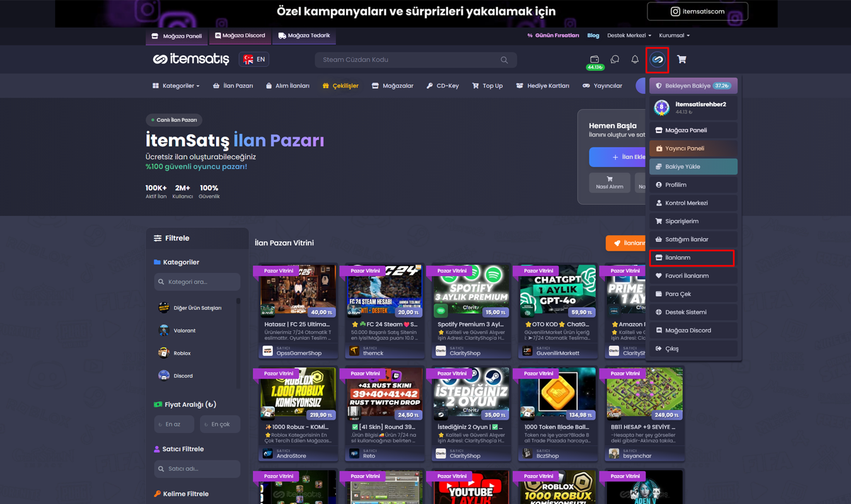Go to CD-Key in navigation
Image resolution: width=851 pixels, height=504 pixels.
pos(443,86)
